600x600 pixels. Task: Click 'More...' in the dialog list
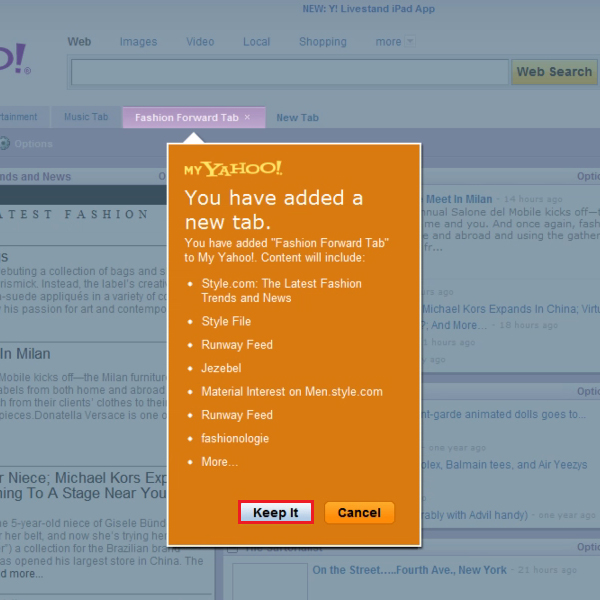220,462
